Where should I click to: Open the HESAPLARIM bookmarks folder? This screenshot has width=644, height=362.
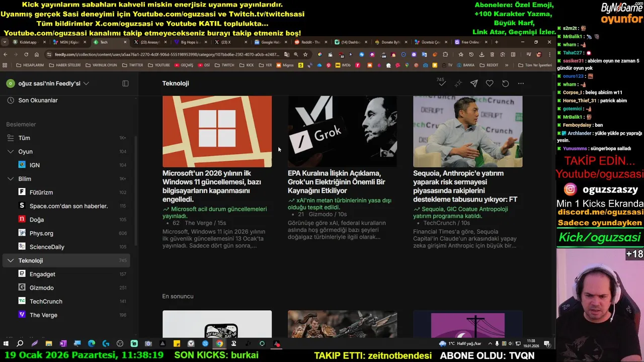[30, 65]
